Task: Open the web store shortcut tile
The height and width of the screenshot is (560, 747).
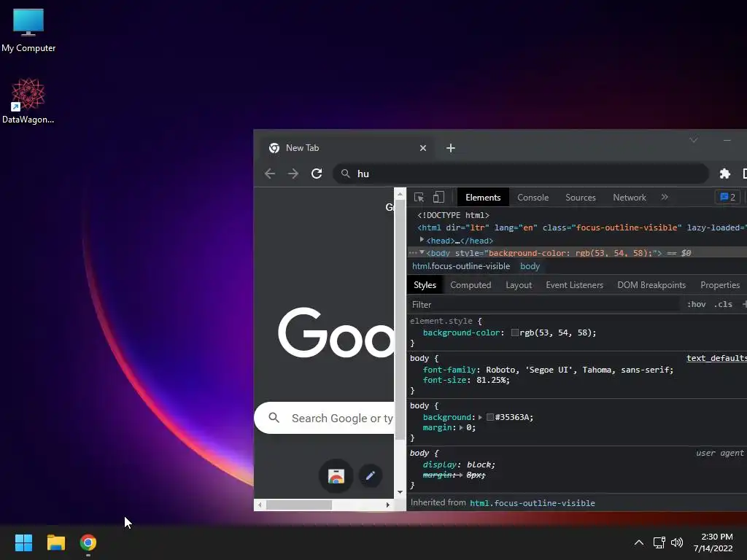Action: (336, 475)
